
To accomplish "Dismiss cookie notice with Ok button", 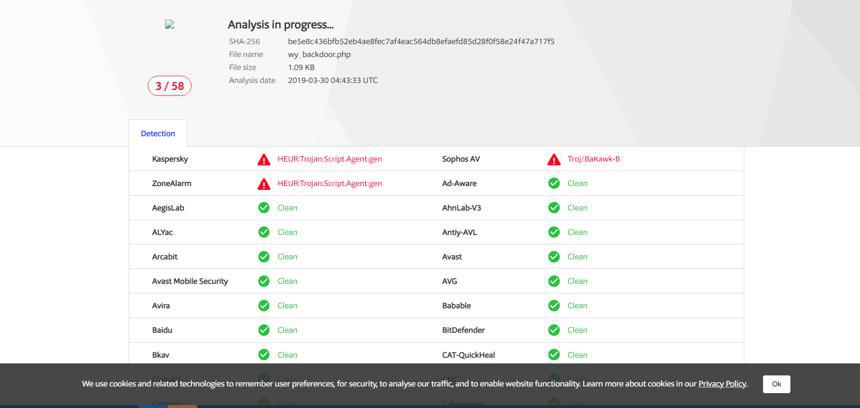I will pyautogui.click(x=776, y=384).
